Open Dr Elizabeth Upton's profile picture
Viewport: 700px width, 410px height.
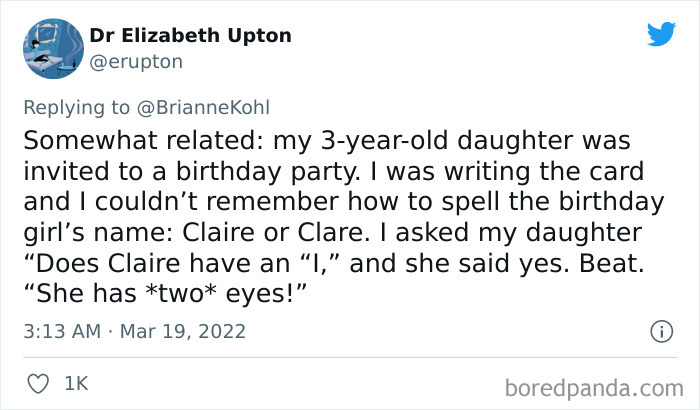pyautogui.click(x=53, y=49)
